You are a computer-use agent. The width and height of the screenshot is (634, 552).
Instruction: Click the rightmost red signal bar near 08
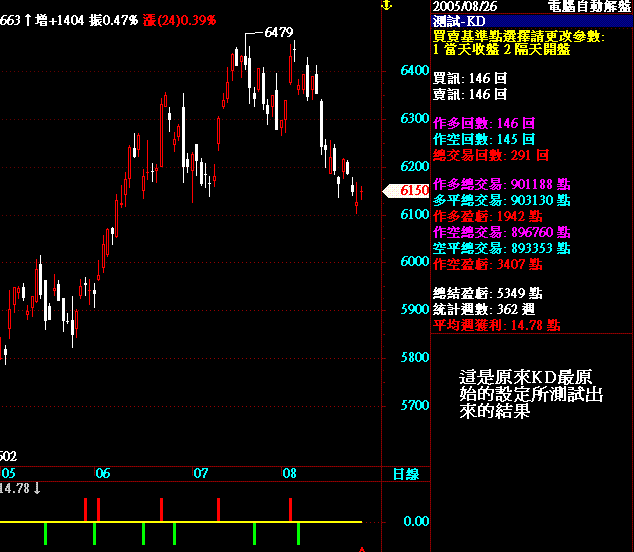(290, 510)
